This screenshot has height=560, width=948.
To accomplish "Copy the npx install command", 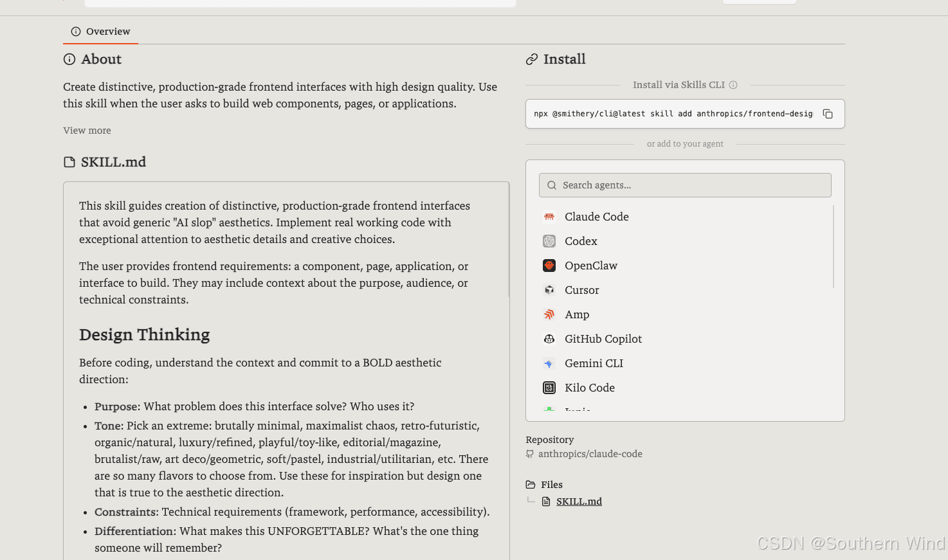I will [x=828, y=114].
